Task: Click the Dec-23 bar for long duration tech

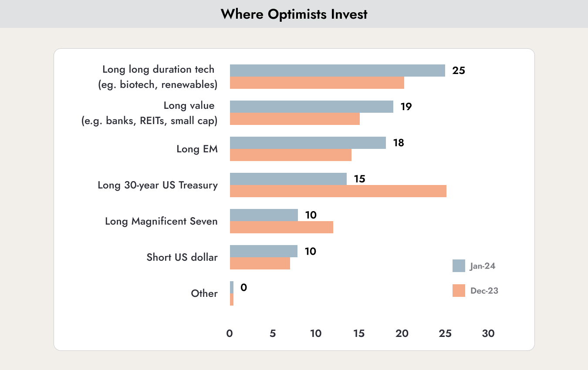Action: [x=317, y=83]
